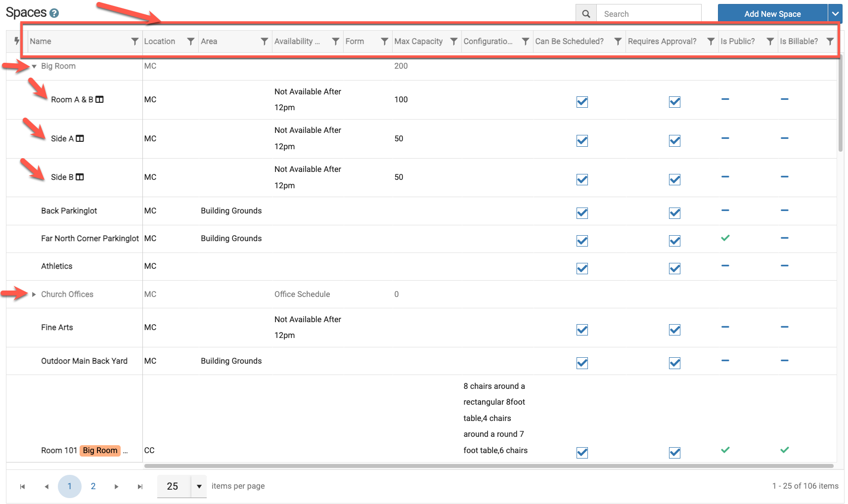
Task: Open the Area column filter
Action: (x=265, y=42)
